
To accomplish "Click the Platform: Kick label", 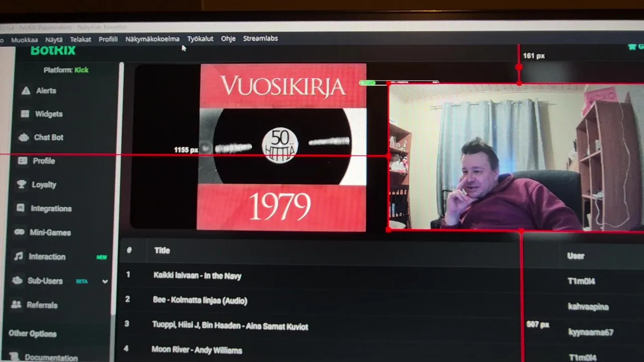I will point(66,70).
